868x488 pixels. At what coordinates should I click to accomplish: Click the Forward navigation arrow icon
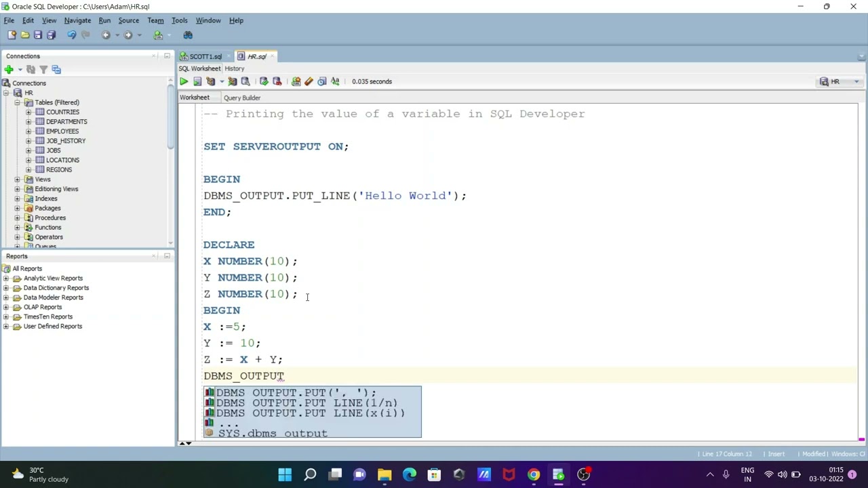[x=128, y=35]
